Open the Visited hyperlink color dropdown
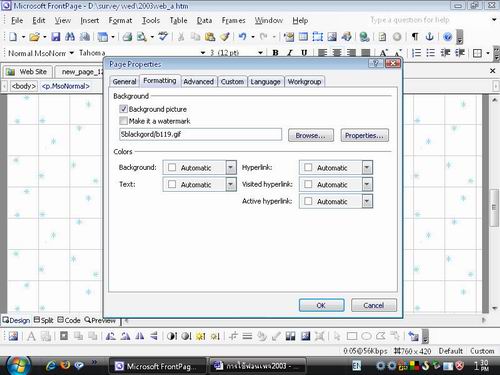 click(367, 184)
